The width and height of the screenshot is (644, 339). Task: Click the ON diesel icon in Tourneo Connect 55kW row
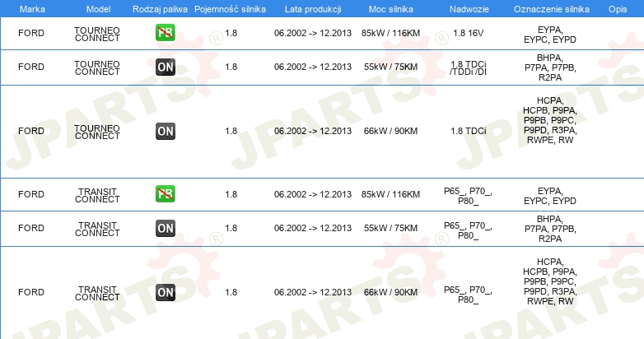pyautogui.click(x=166, y=67)
